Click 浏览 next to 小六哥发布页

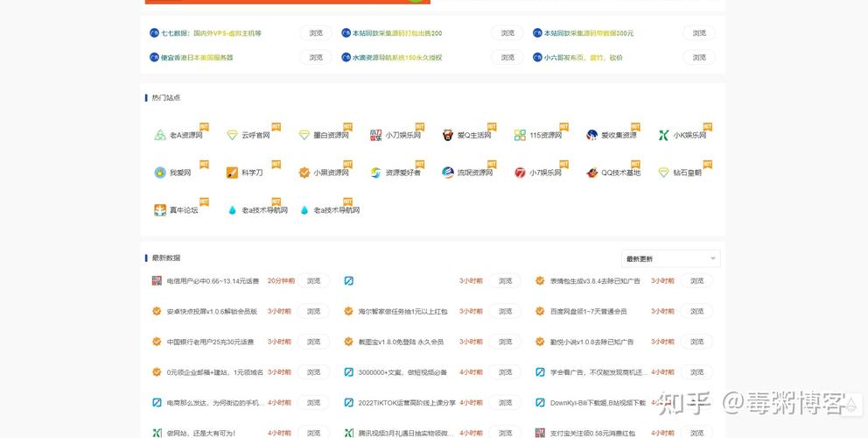point(699,57)
